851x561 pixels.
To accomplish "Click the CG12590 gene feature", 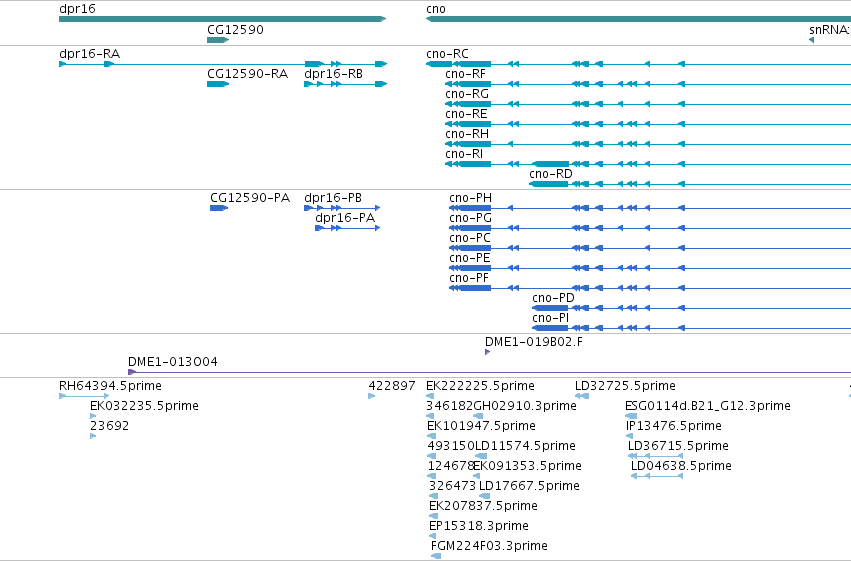I will pyautogui.click(x=218, y=40).
